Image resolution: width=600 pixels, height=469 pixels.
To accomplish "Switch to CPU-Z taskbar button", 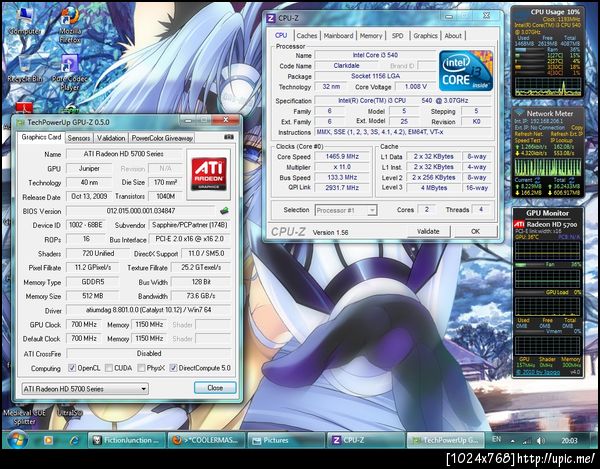I will click(365, 440).
